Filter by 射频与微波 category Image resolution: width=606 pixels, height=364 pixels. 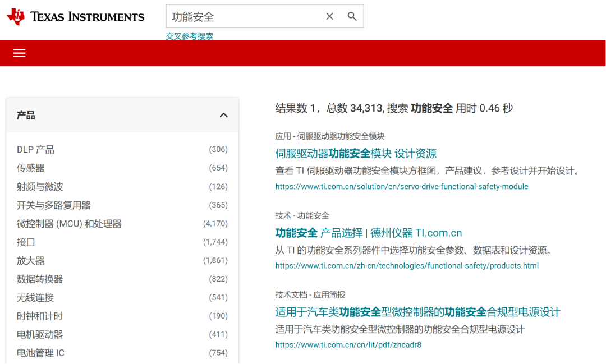point(40,187)
